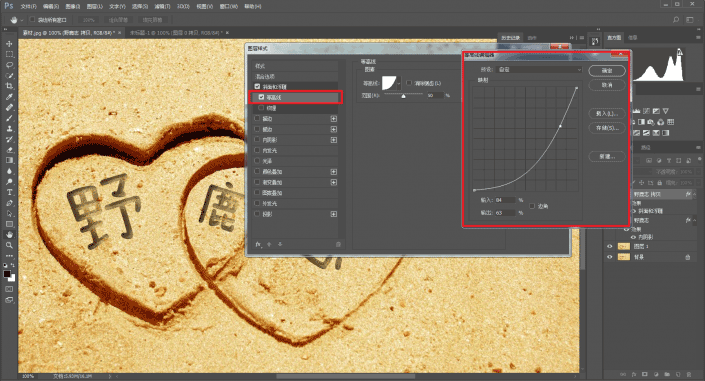Open the 滤镜(T) menu
This screenshot has height=381, width=705.
[x=162, y=6]
